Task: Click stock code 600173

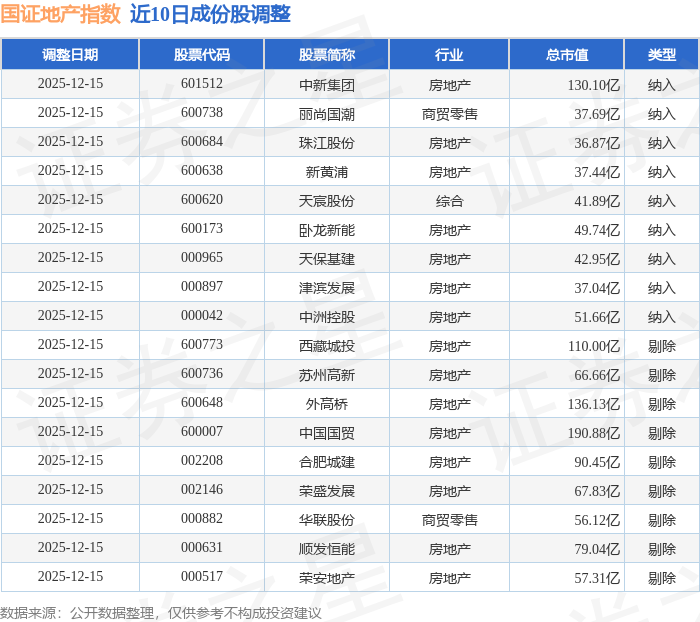Action: coord(202,229)
